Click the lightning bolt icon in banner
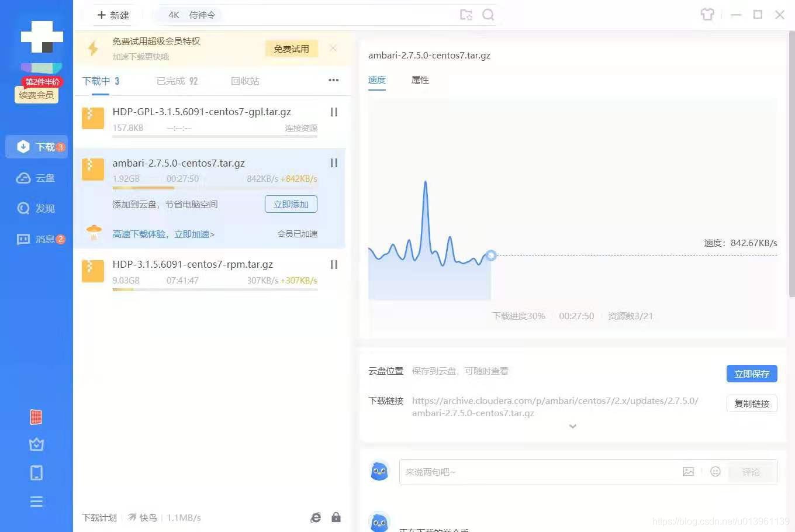Viewport: 795px width, 532px height. point(93,48)
